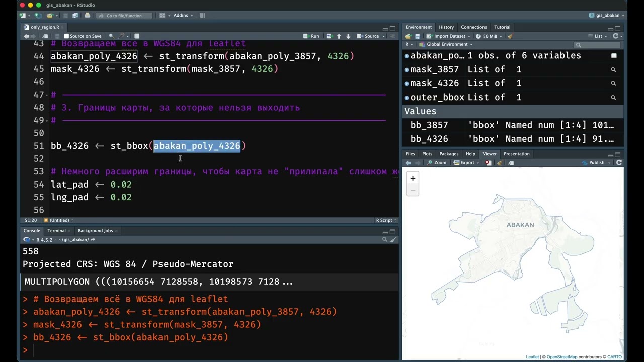Click the Print icon in main toolbar

(x=87, y=16)
